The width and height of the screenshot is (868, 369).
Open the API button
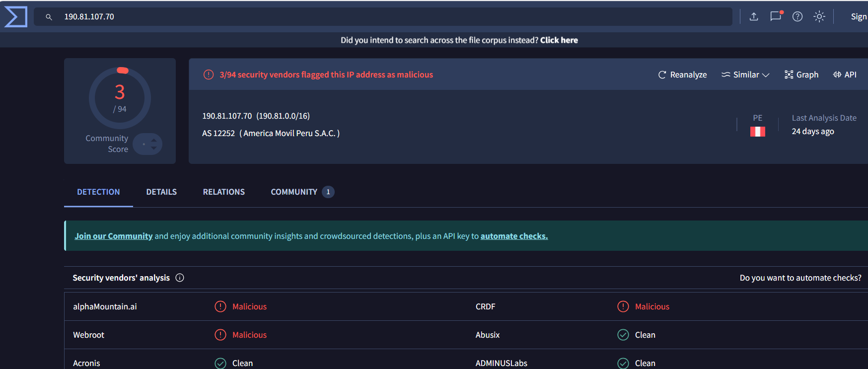click(845, 74)
